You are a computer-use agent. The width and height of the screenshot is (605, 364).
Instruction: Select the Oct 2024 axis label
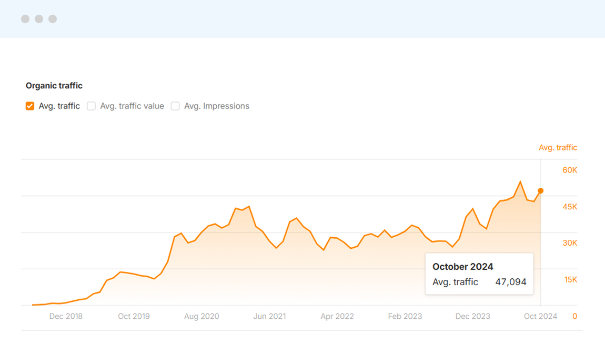coord(540,316)
